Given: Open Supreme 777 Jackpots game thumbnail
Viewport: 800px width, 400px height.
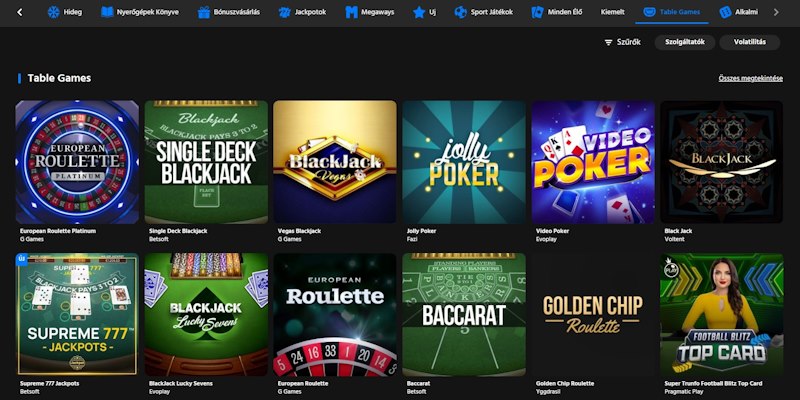Looking at the screenshot, I should [x=77, y=314].
